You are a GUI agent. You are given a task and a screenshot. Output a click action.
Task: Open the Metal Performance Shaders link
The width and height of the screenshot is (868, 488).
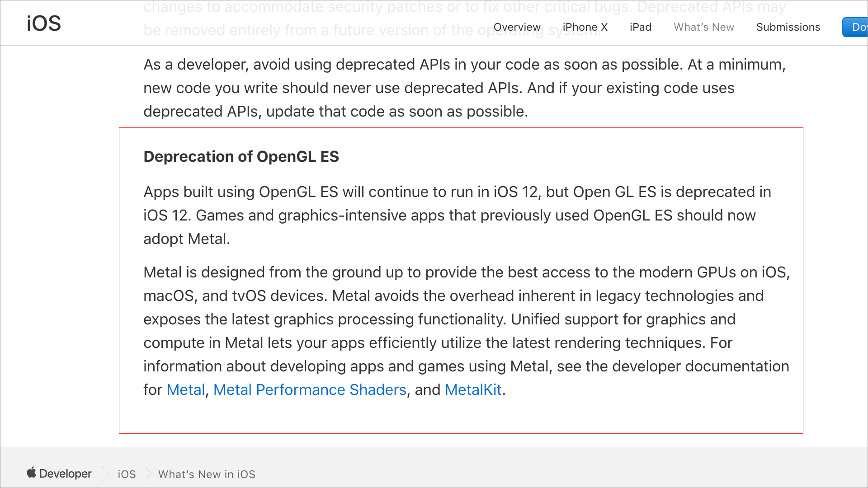click(x=310, y=389)
